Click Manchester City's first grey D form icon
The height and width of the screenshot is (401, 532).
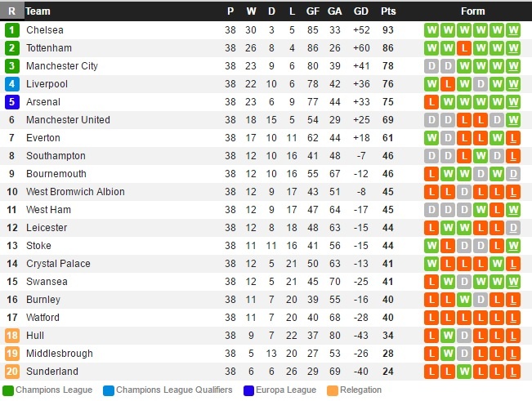(x=431, y=66)
